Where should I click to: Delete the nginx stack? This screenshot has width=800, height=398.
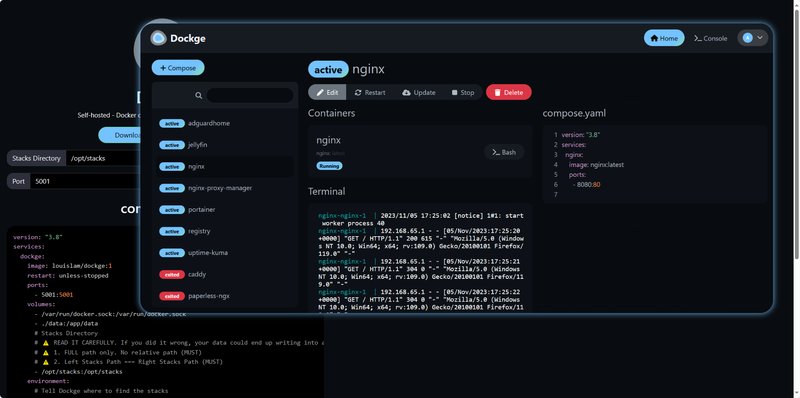[509, 92]
